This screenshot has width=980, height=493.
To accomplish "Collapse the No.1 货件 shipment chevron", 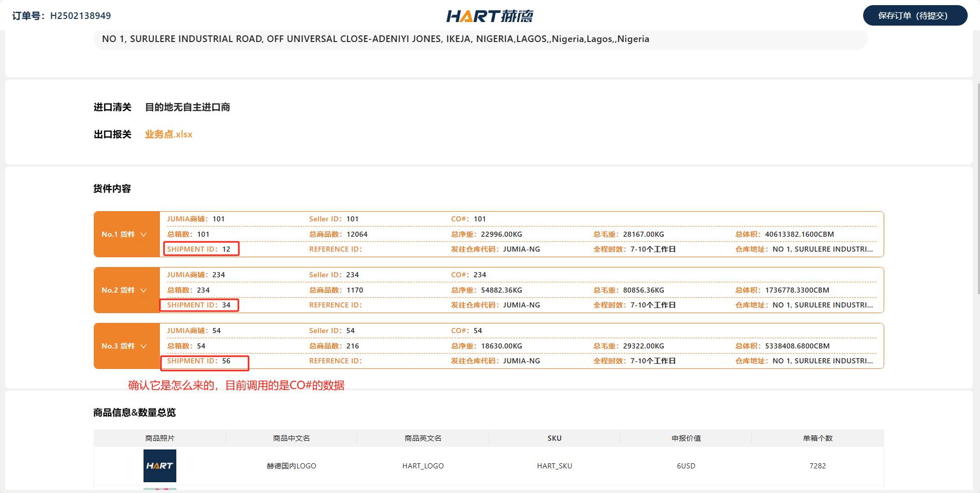I will 144,234.
